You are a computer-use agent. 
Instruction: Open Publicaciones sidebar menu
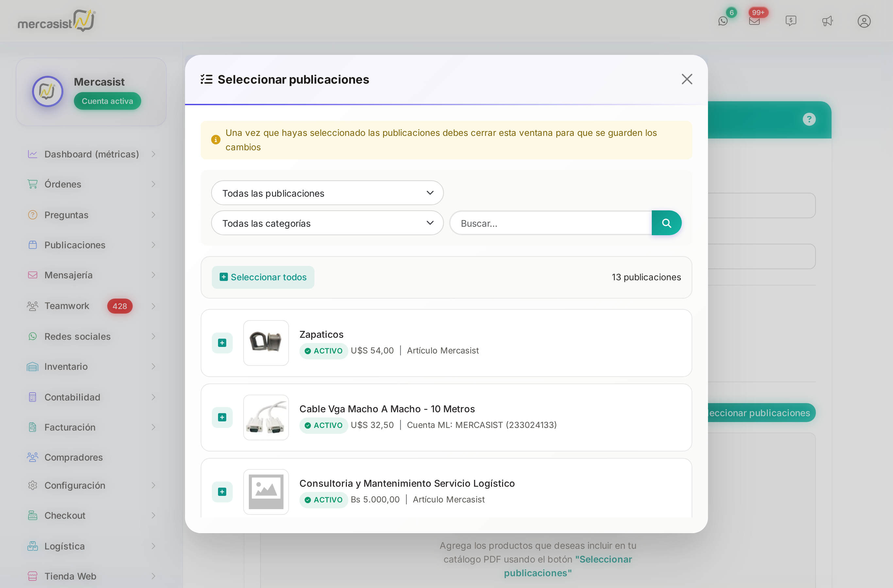point(91,245)
